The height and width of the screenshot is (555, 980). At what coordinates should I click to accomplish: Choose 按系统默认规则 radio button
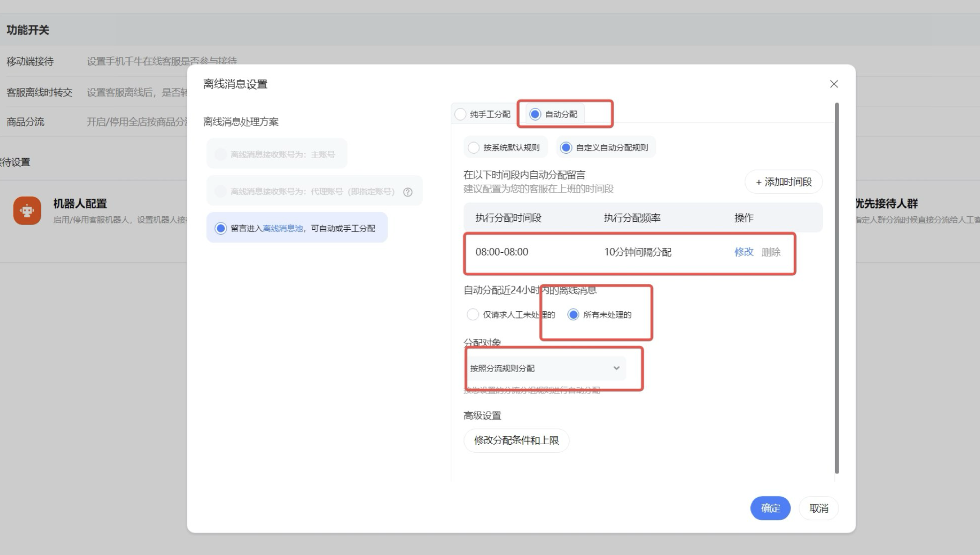tap(473, 148)
